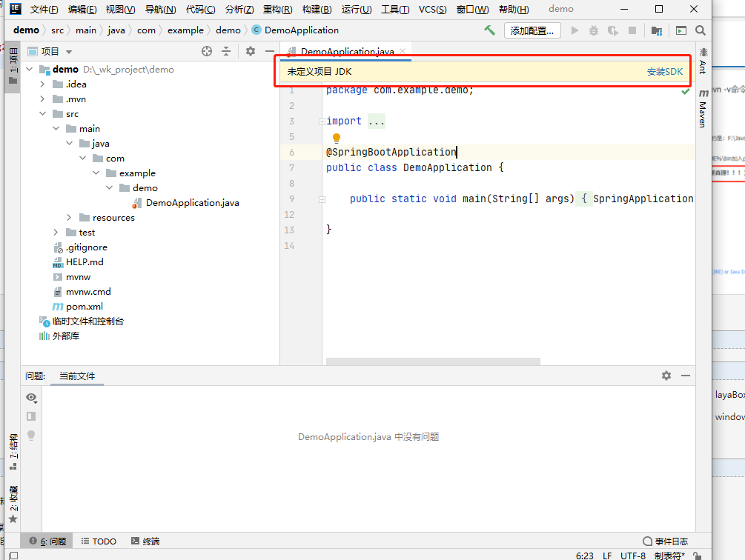Viewport: 745px width, 560px height.
Task: Open the 重构(R) menu
Action: pos(278,9)
